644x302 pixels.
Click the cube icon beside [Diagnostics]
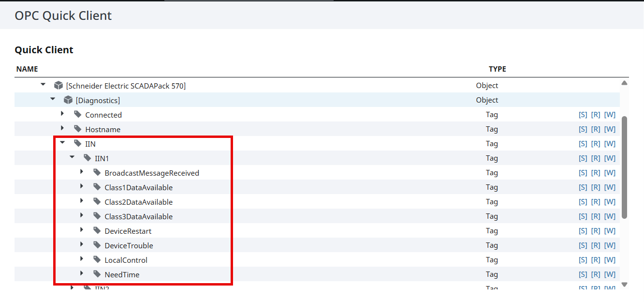tap(68, 100)
